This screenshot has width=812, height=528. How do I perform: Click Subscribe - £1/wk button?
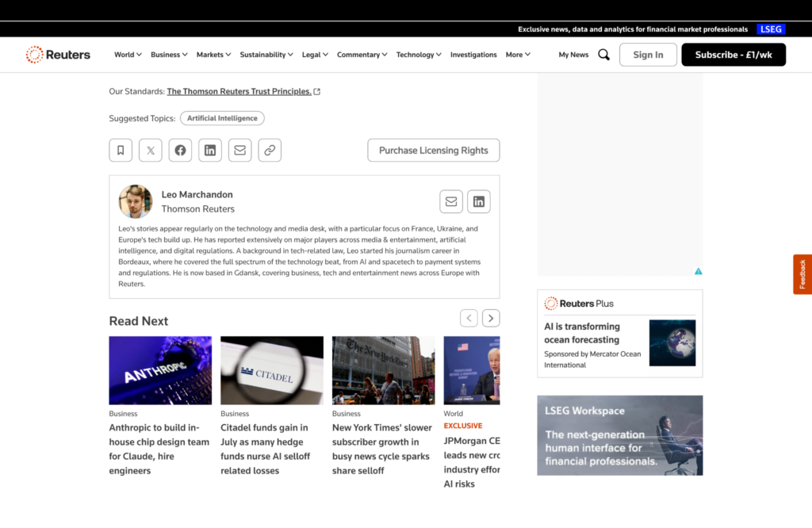point(733,55)
